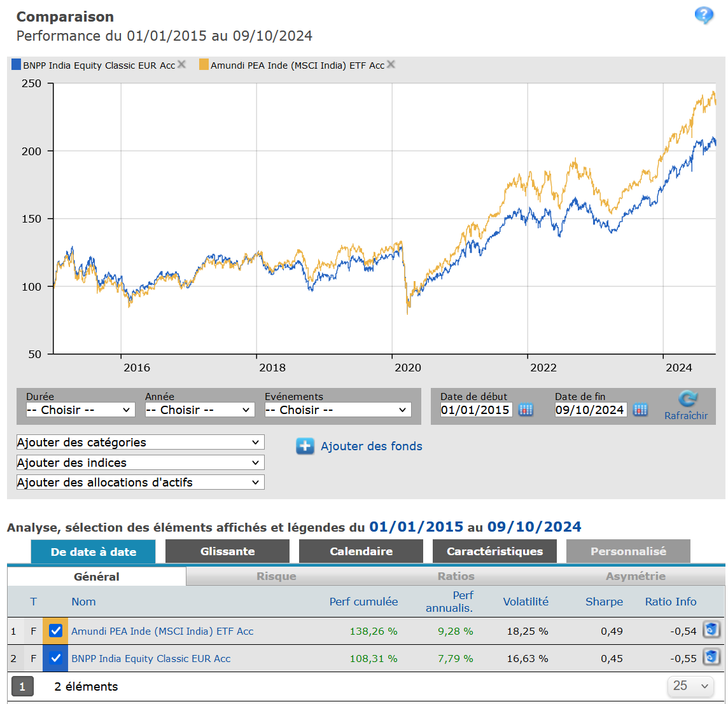Open the help question mark icon
The height and width of the screenshot is (704, 728).
(704, 15)
